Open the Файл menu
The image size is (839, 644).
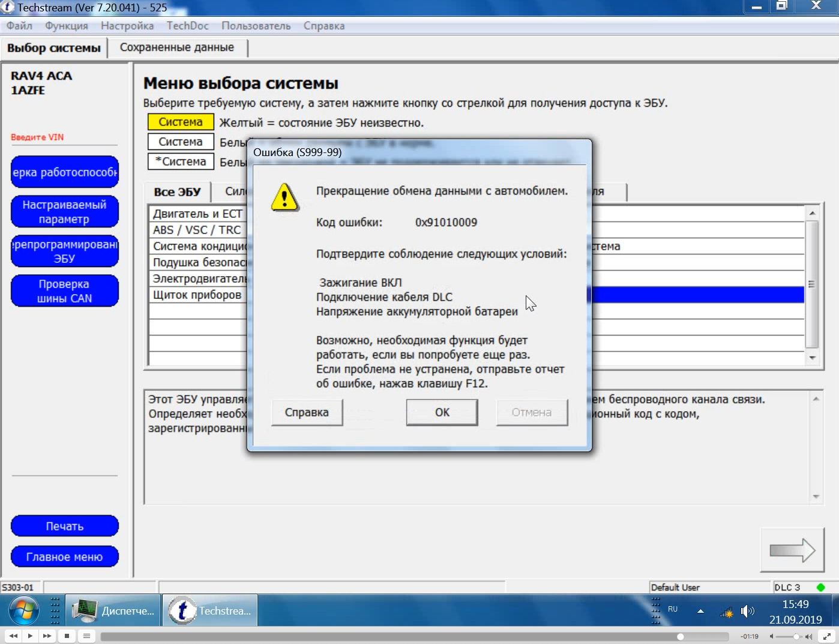pyautogui.click(x=20, y=26)
